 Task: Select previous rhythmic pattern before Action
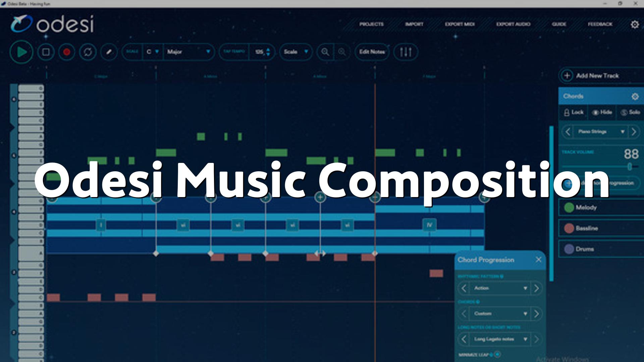[464, 288]
